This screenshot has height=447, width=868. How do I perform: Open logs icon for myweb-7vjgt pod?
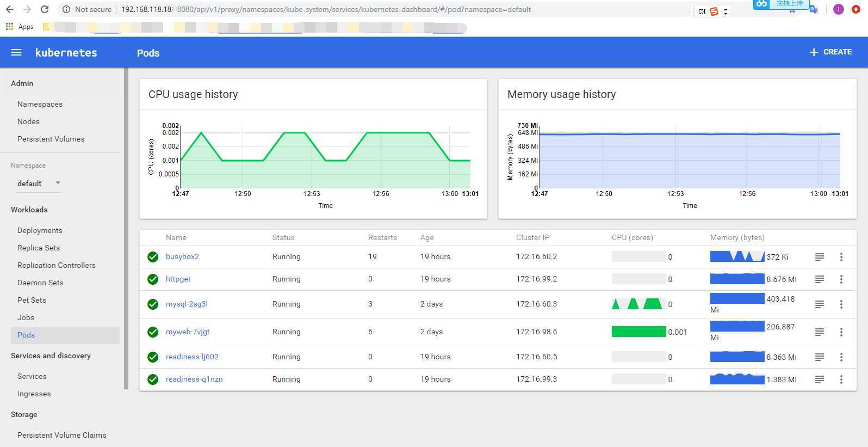tap(820, 332)
